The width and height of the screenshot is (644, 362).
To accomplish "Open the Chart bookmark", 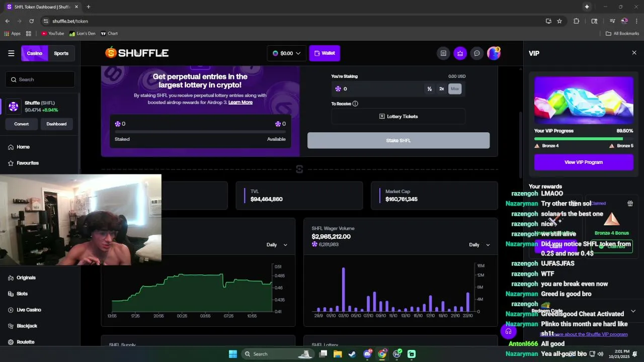I will point(109,34).
